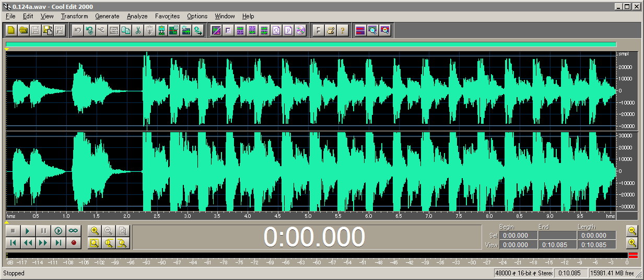This screenshot has height=280, width=644.
Task: Open the Analyze menu
Action: 137,16
